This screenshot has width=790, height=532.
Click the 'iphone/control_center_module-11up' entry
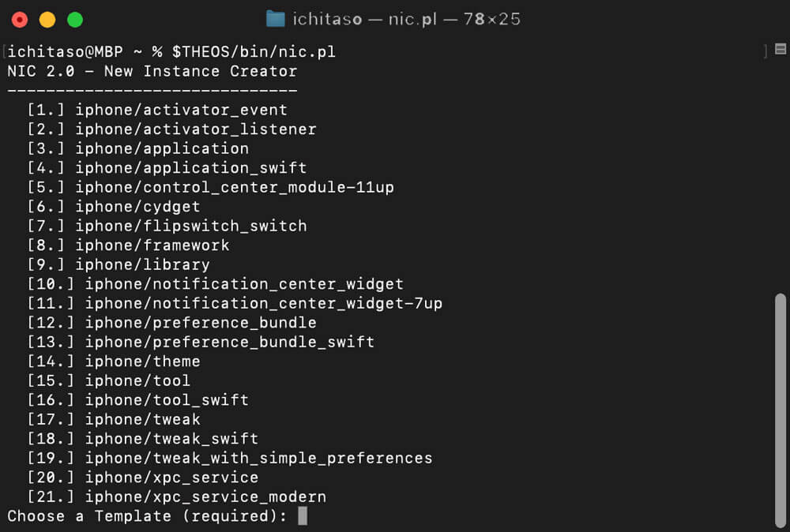click(234, 187)
